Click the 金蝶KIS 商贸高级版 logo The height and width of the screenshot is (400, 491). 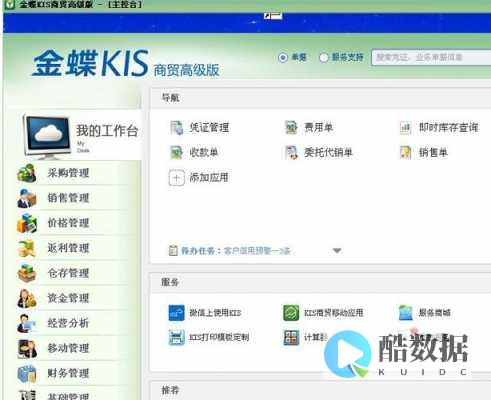click(x=126, y=63)
